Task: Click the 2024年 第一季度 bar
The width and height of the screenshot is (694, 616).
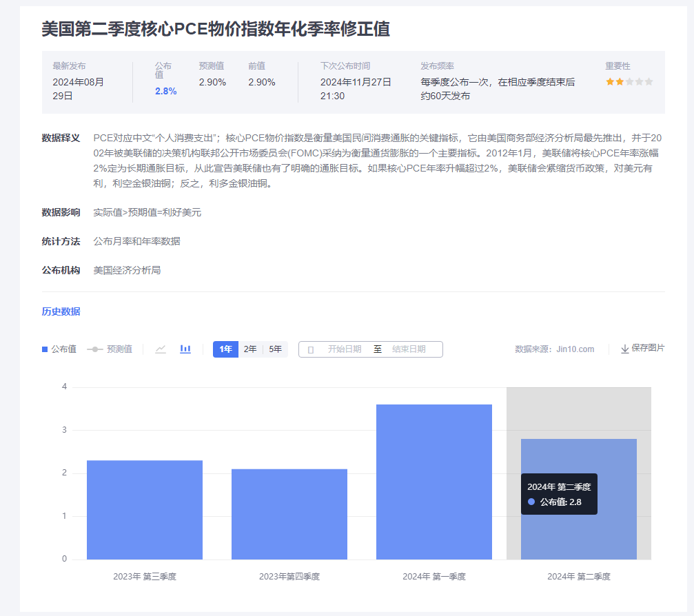Action: click(434, 482)
